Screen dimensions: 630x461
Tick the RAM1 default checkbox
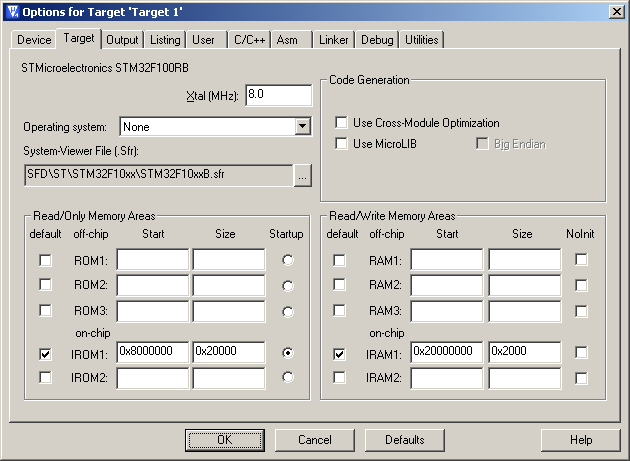click(x=340, y=260)
